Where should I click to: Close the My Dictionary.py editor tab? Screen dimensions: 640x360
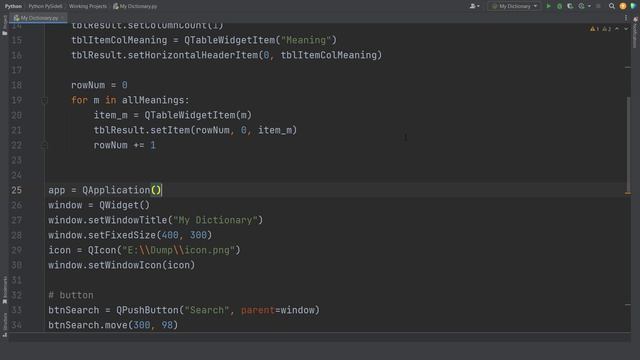62,18
